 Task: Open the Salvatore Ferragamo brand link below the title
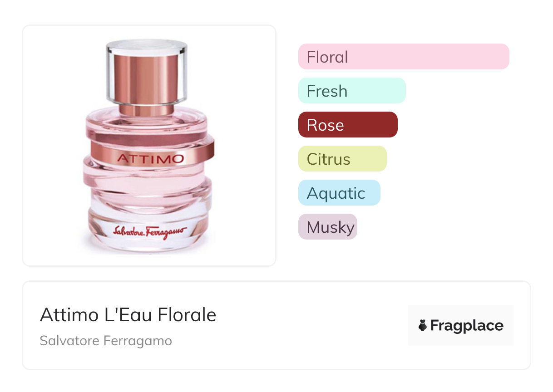[x=106, y=341]
